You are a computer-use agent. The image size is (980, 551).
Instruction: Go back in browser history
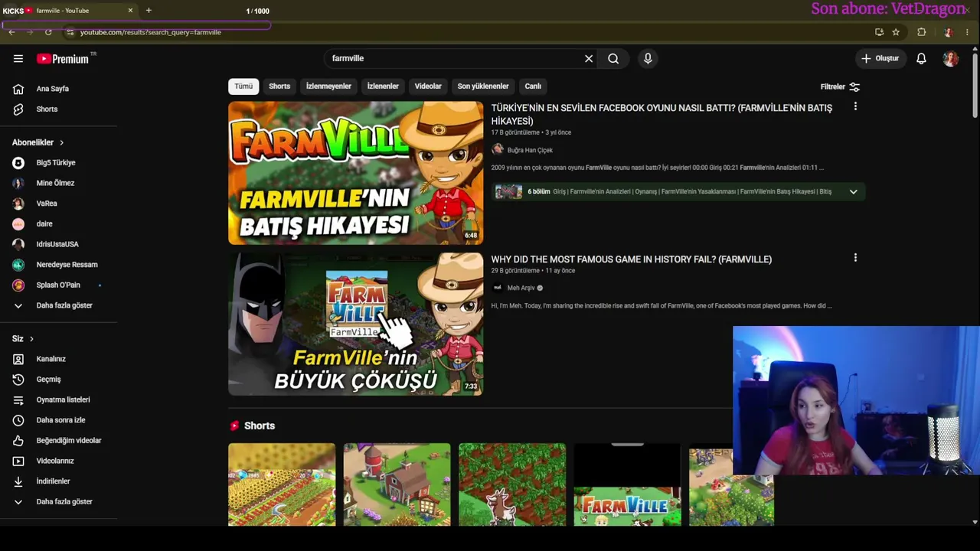(x=11, y=32)
